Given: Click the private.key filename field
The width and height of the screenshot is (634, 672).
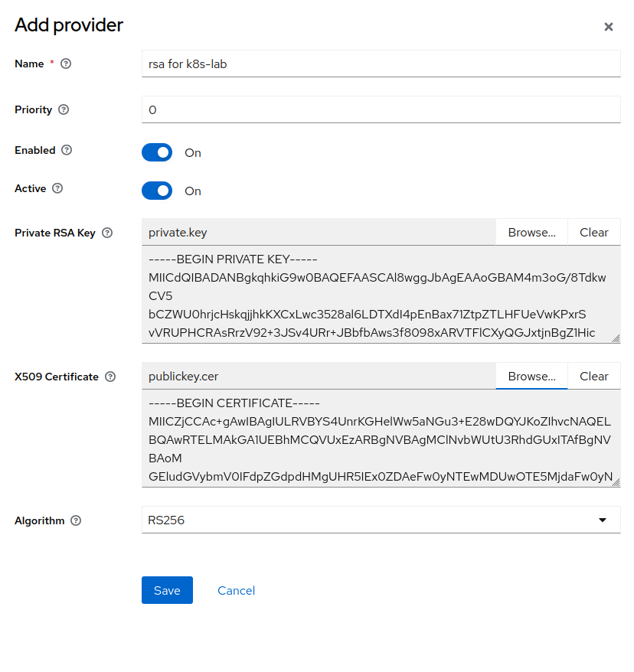Looking at the screenshot, I should click(x=319, y=232).
